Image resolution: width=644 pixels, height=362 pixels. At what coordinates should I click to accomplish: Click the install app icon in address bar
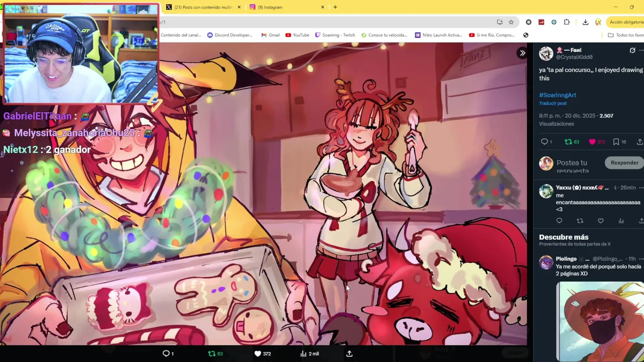pos(500,22)
